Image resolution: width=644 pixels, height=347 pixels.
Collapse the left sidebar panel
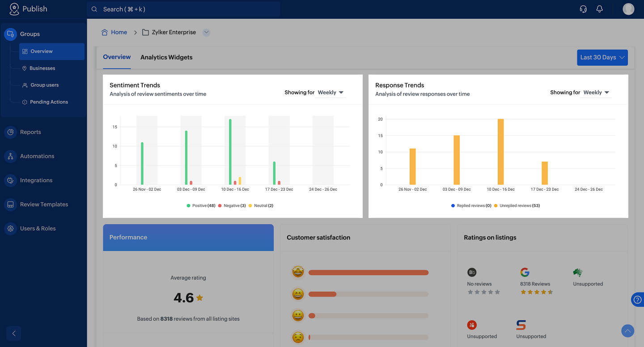tap(14, 333)
